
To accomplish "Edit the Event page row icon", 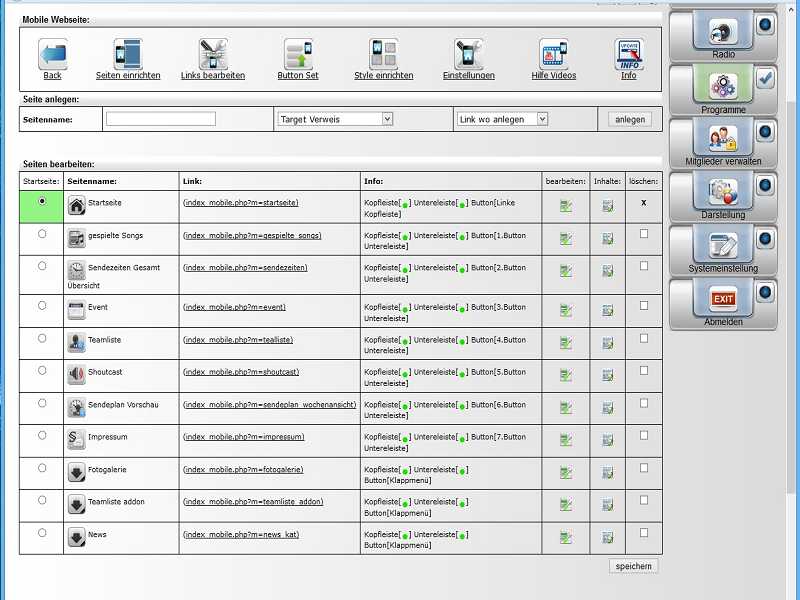I will 566,310.
